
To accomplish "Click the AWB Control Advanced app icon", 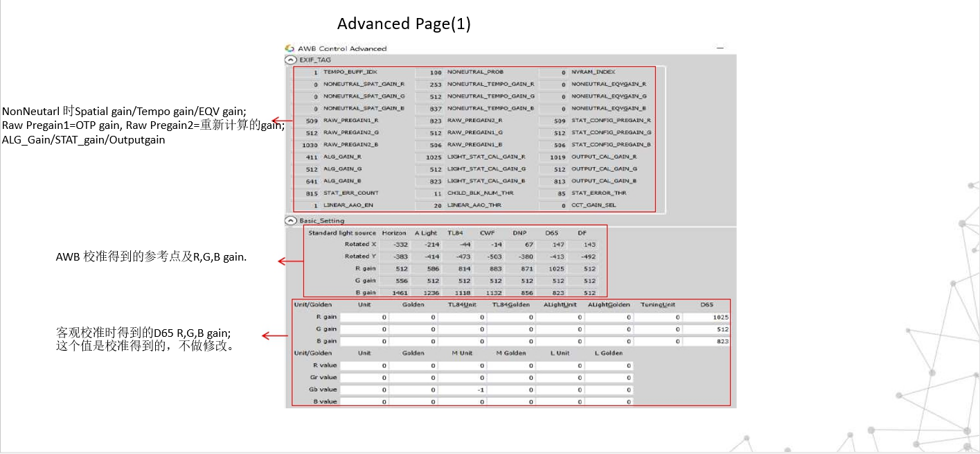I will click(x=289, y=49).
